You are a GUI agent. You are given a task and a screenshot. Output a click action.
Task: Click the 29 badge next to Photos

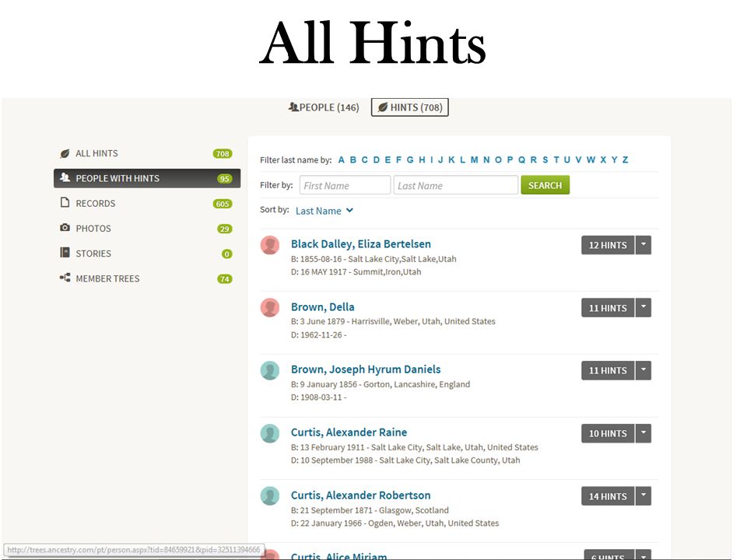click(x=225, y=229)
